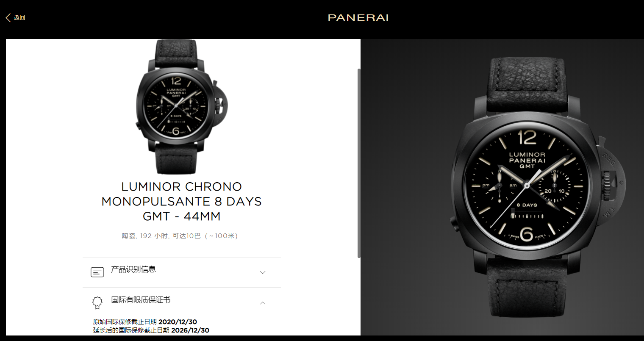This screenshot has width=644, height=341.
Task: Open the 产品识别信息 section title
Action: (x=133, y=269)
